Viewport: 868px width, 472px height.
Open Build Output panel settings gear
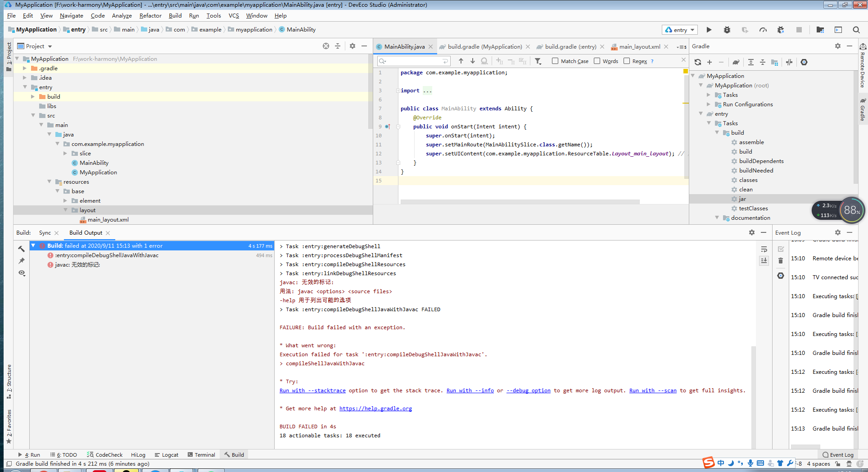[751, 232]
